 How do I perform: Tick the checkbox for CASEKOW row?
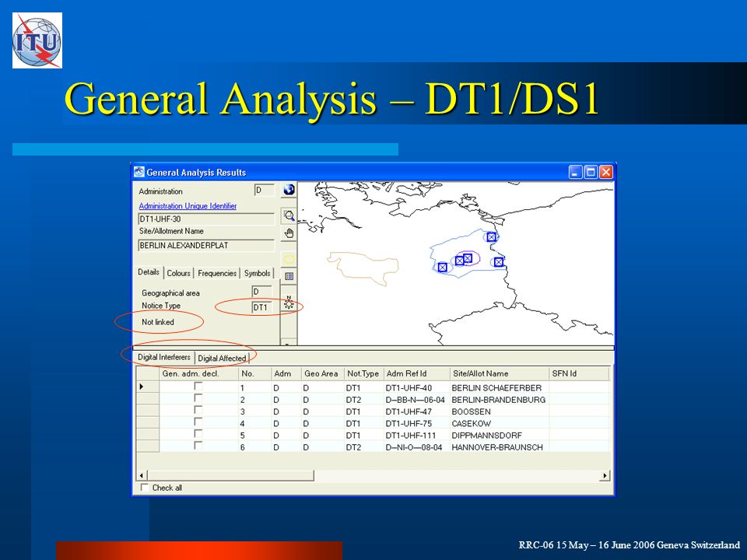(x=198, y=422)
